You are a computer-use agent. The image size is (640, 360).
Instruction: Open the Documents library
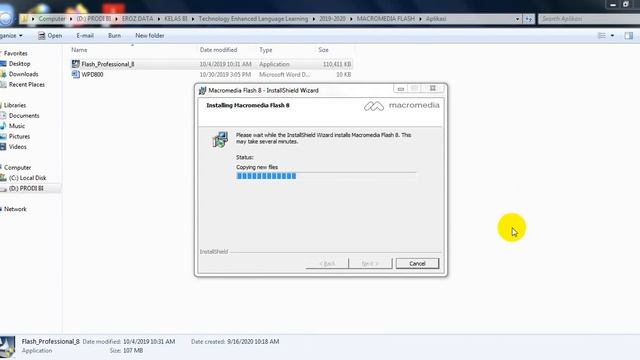coord(24,116)
